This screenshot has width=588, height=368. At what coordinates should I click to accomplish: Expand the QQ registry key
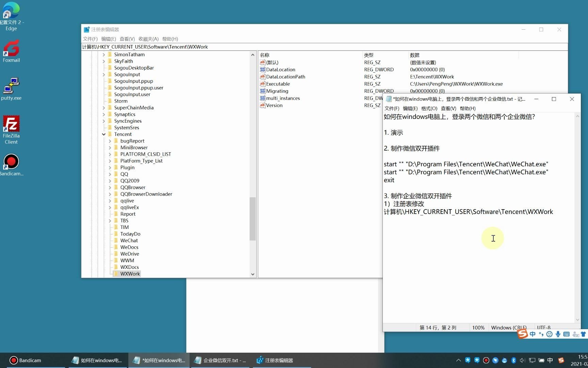pyautogui.click(x=110, y=174)
